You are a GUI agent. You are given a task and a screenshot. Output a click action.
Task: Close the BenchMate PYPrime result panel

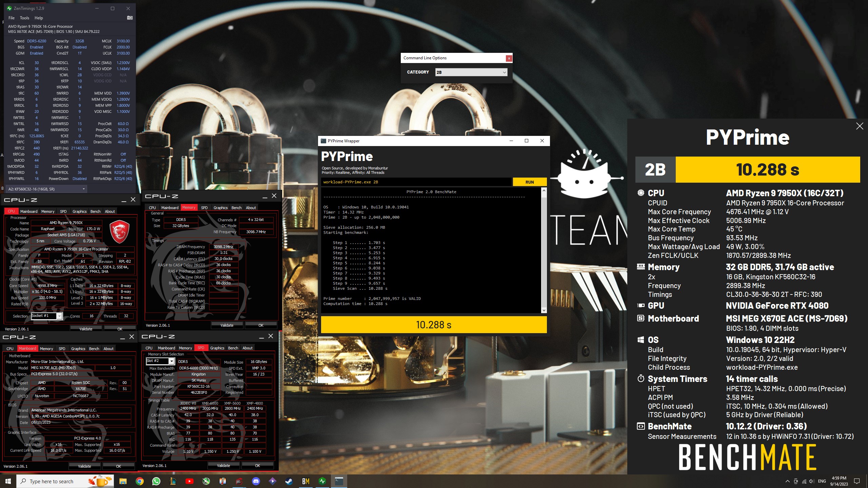(860, 126)
